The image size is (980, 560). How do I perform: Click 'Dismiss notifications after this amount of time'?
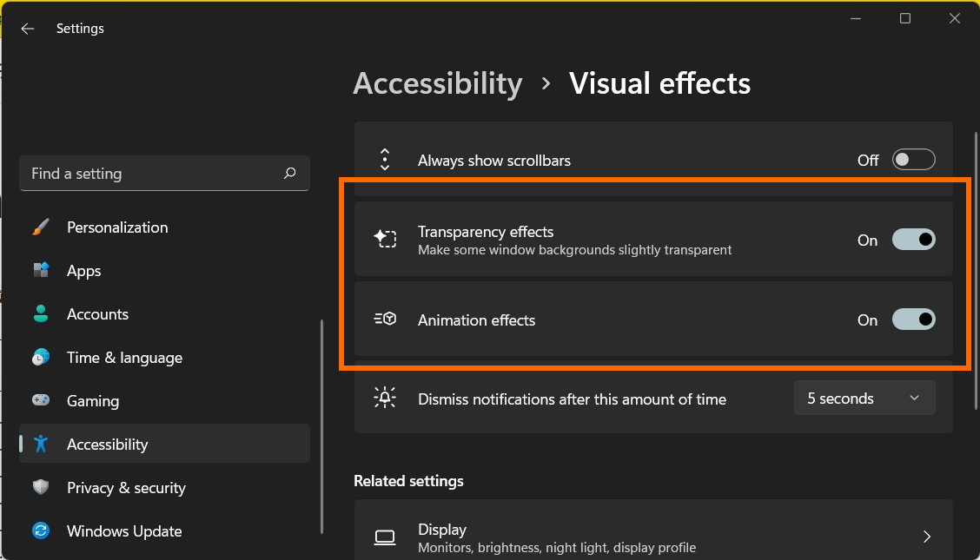coord(572,399)
